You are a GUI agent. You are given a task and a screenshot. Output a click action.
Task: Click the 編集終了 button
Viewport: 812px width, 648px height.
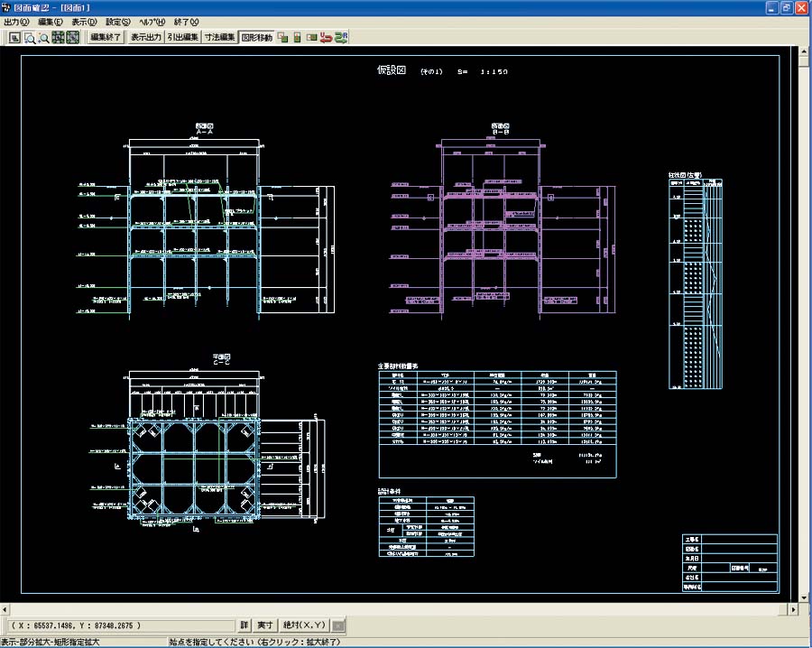pos(106,37)
